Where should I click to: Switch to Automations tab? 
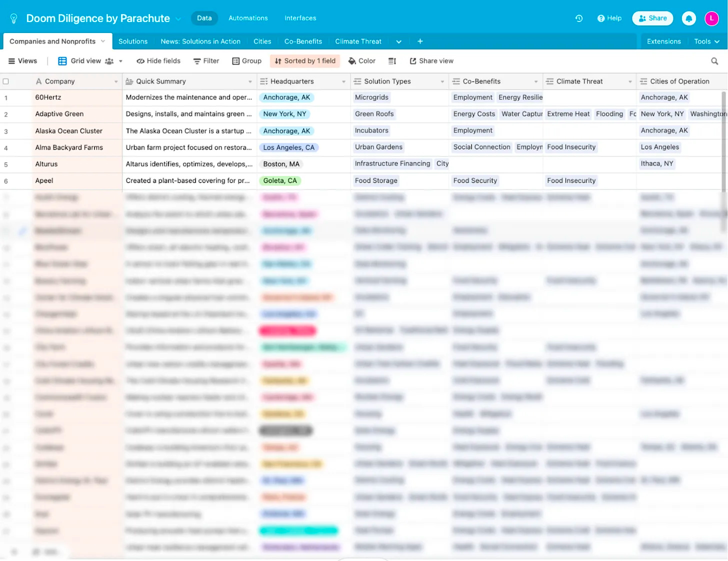pyautogui.click(x=248, y=18)
